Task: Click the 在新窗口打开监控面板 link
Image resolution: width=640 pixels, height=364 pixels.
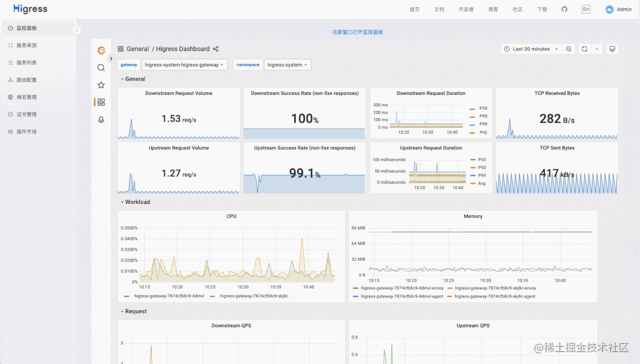Action: tap(358, 32)
